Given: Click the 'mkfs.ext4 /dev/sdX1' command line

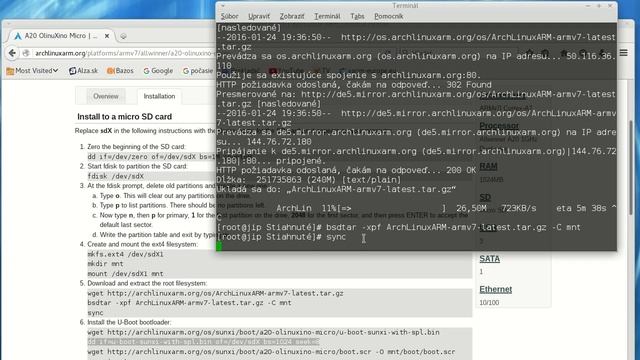Looking at the screenshot, I should click(x=125, y=254).
